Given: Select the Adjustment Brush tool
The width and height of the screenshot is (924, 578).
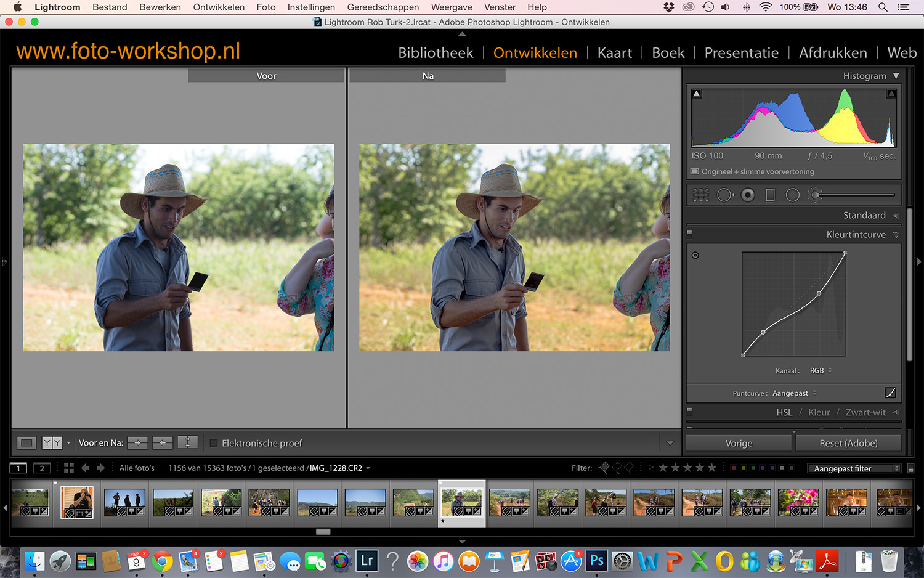Looking at the screenshot, I should pos(814,195).
